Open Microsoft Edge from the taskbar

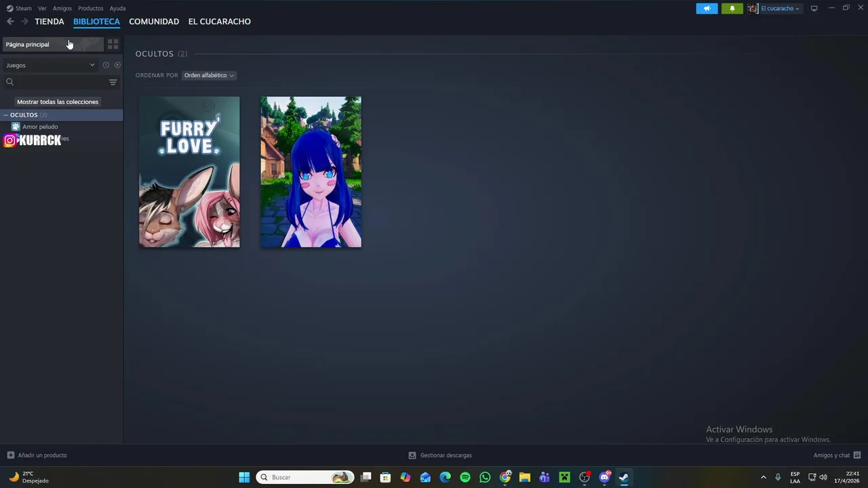pos(445,477)
